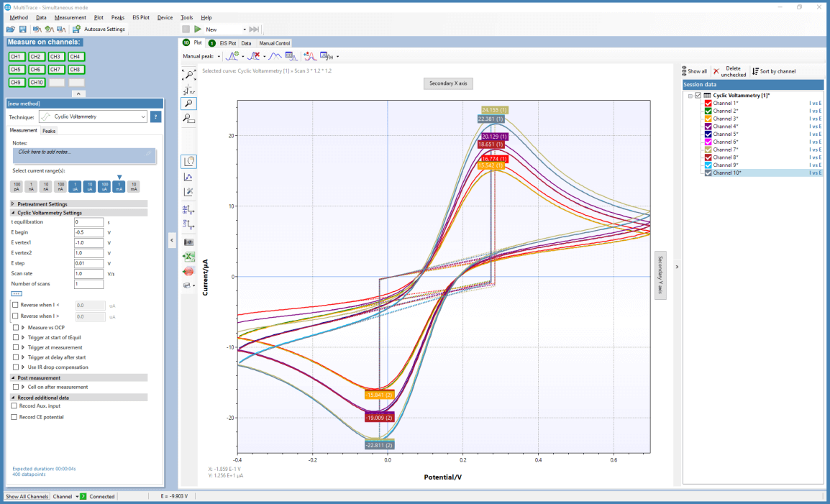Image resolution: width=830 pixels, height=504 pixels.
Task: Select the 1 mA current range
Action: pos(119,186)
